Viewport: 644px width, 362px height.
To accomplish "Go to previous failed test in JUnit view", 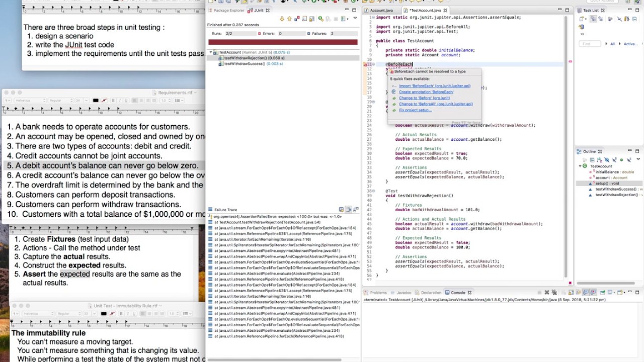I will [x=289, y=19].
